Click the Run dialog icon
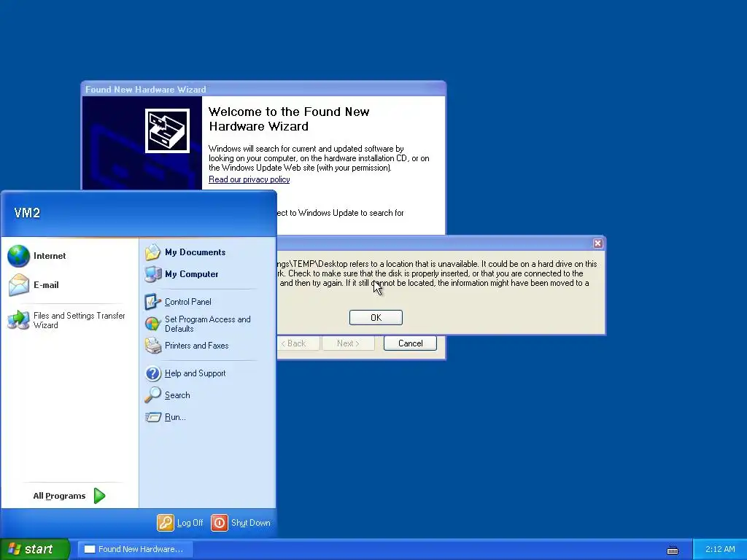747x560 pixels. (153, 417)
